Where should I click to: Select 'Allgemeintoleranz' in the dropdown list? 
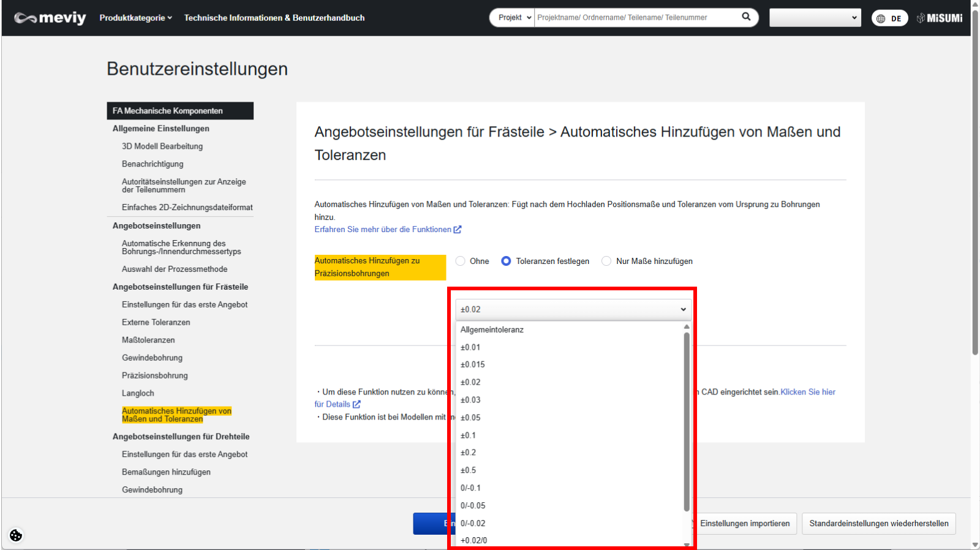point(492,330)
